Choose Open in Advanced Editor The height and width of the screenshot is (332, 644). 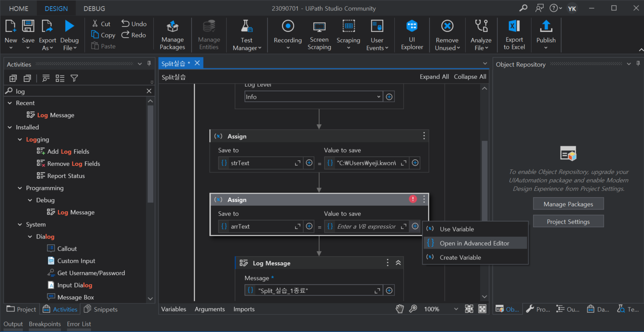point(475,243)
